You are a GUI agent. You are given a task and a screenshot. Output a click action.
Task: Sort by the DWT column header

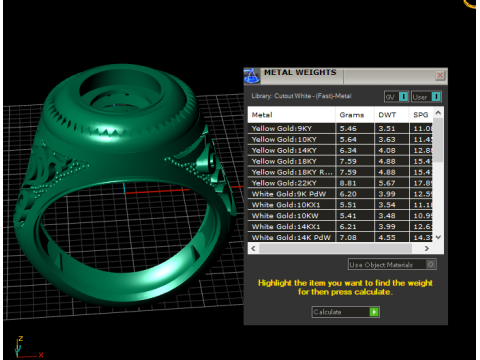pos(392,115)
